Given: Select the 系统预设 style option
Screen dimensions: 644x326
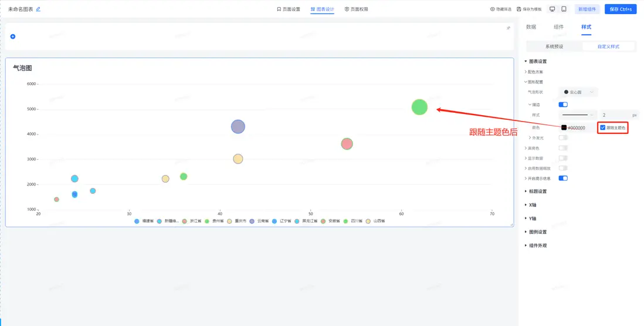Looking at the screenshot, I should click(x=554, y=46).
